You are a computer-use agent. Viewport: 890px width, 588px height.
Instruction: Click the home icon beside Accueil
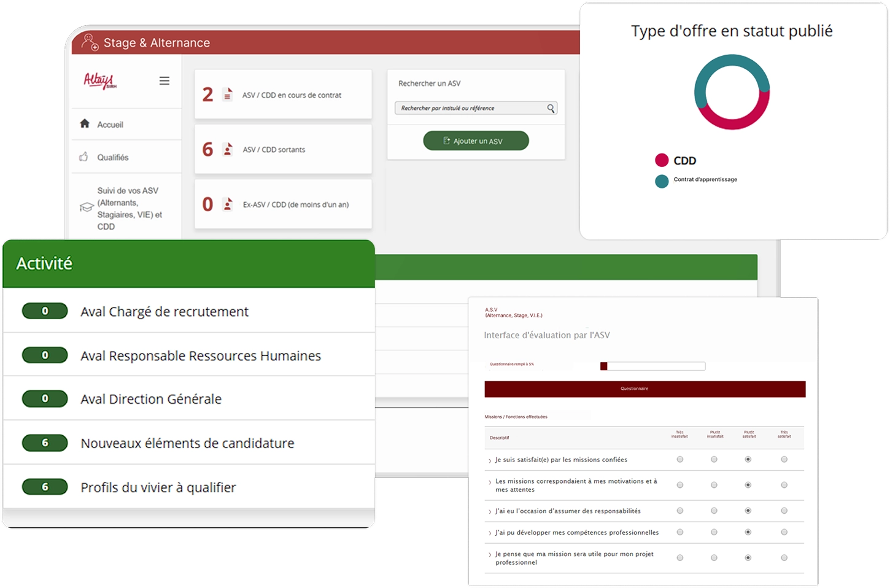[x=85, y=124]
